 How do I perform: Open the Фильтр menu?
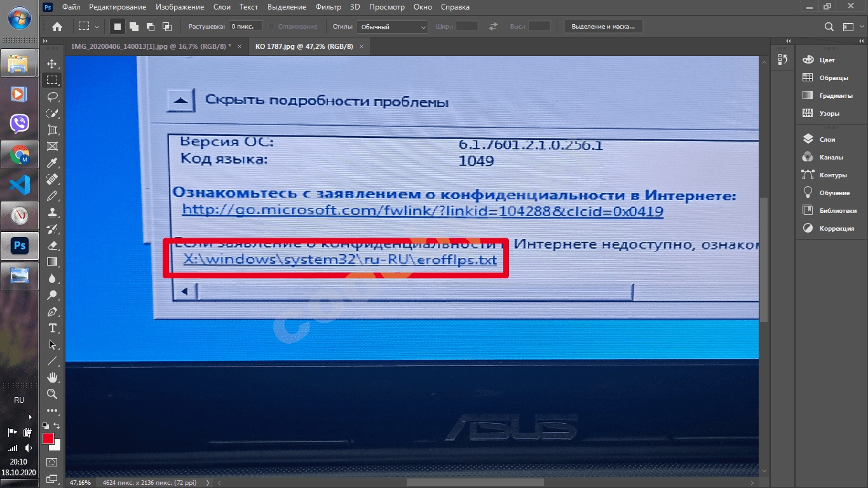click(x=329, y=7)
